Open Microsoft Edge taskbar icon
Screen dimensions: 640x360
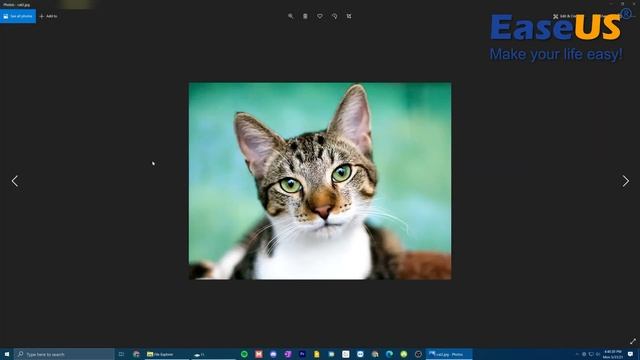[x=389, y=354]
